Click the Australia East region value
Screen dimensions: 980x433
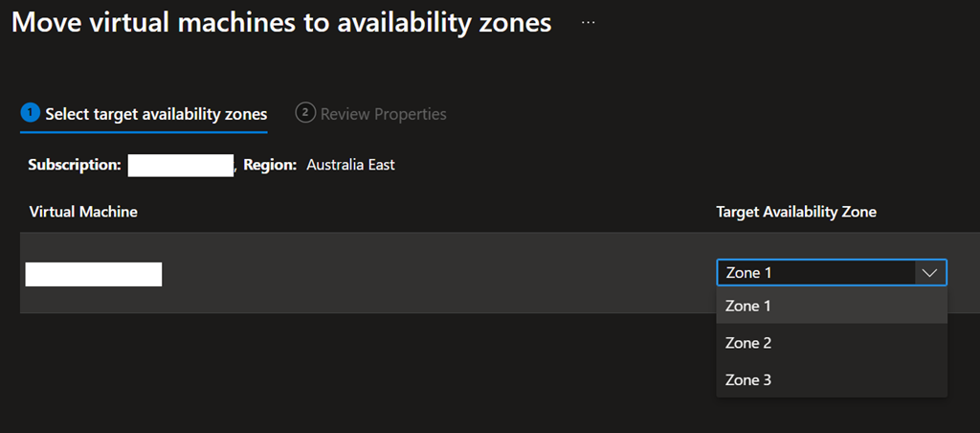tap(350, 165)
